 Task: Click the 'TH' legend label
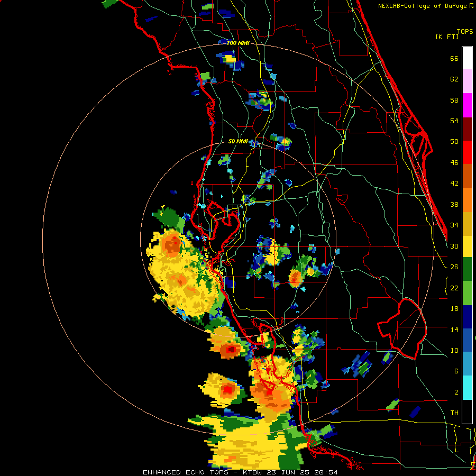[454, 413]
